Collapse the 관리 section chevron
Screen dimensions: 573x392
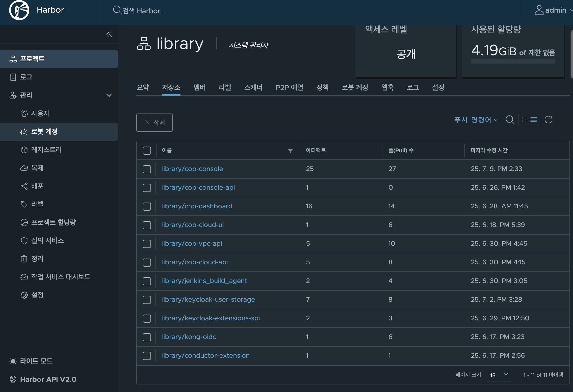tap(109, 95)
